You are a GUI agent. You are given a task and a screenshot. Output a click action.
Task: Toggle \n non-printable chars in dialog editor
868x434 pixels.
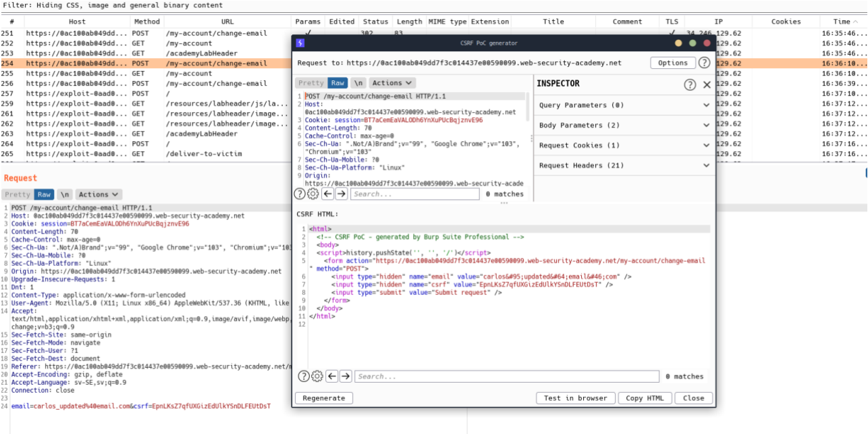358,83
